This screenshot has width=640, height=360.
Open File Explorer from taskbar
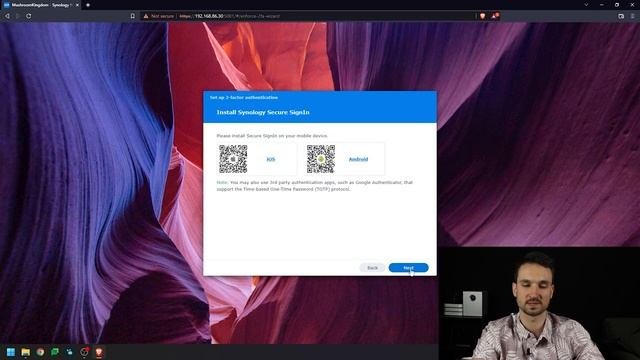click(26, 352)
